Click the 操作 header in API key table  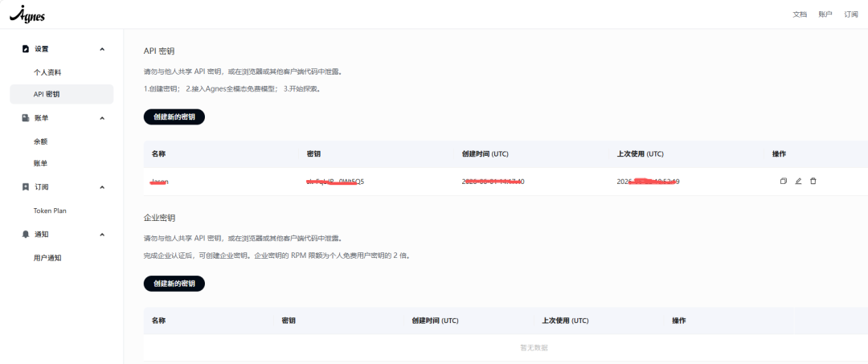(779, 153)
